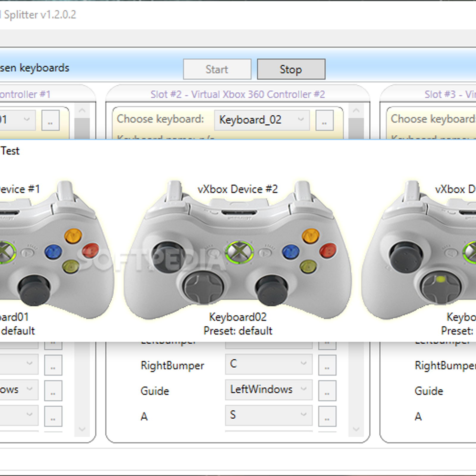Click green A button on vXbox Device #2

point(309,267)
